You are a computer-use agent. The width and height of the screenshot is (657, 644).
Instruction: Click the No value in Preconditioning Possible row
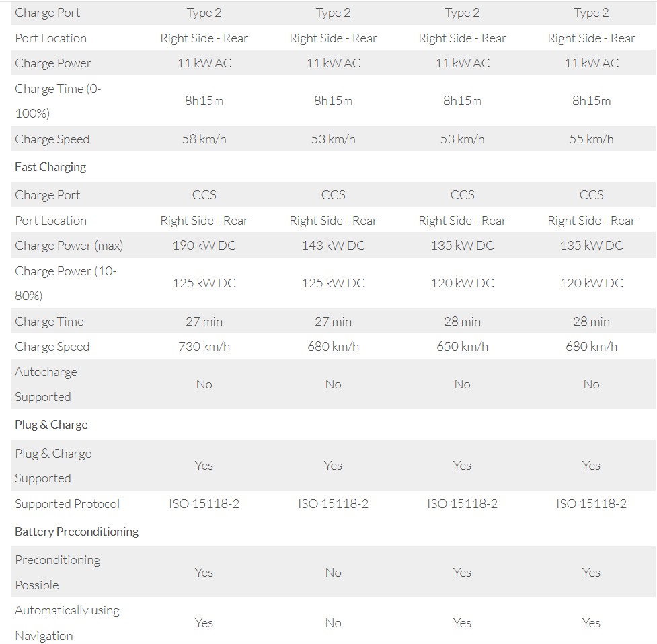(333, 573)
